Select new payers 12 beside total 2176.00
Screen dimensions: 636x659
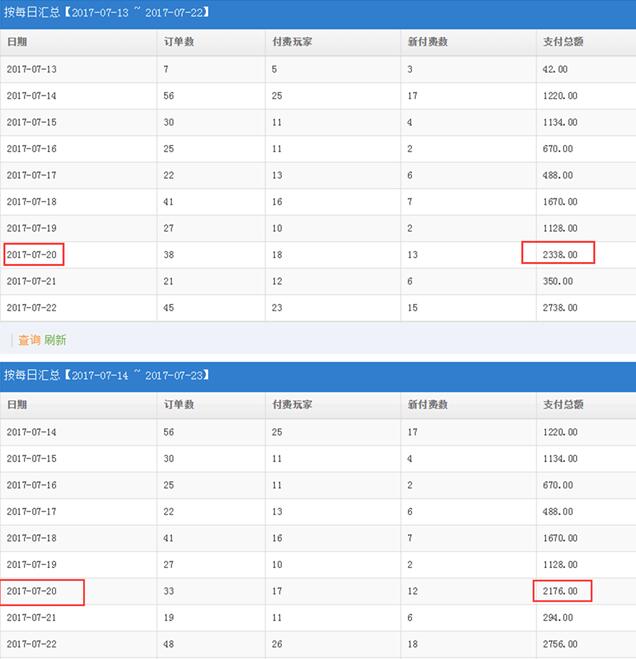(x=412, y=591)
